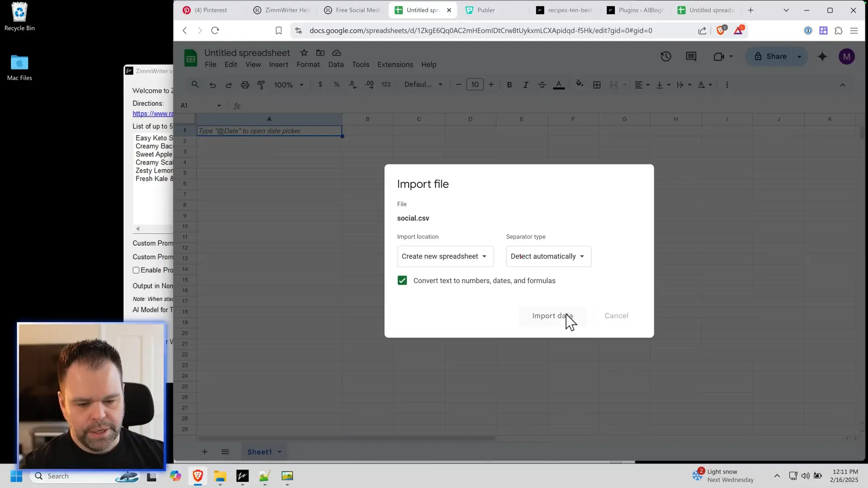Open the text color picker
This screenshot has width=868, height=488.
[559, 85]
